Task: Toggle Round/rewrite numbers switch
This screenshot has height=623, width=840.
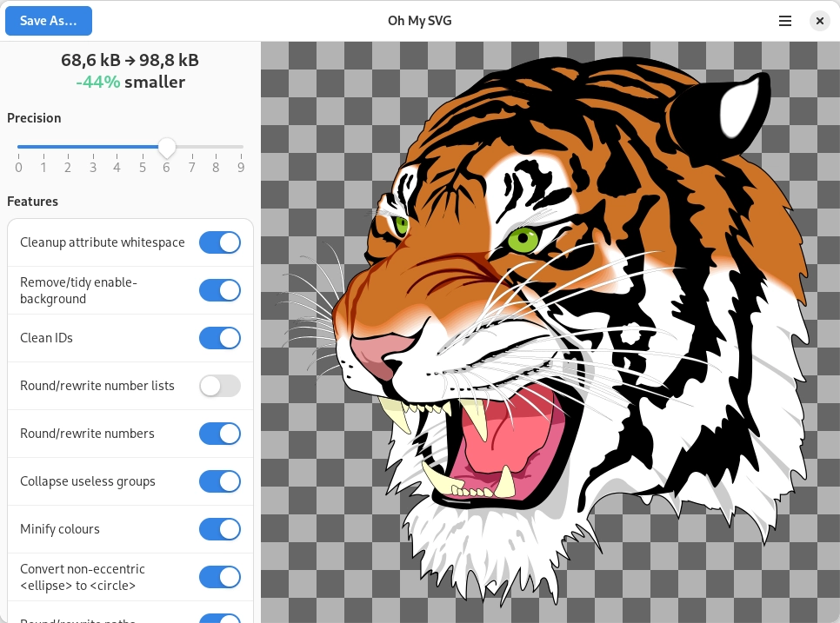Action: 220,434
